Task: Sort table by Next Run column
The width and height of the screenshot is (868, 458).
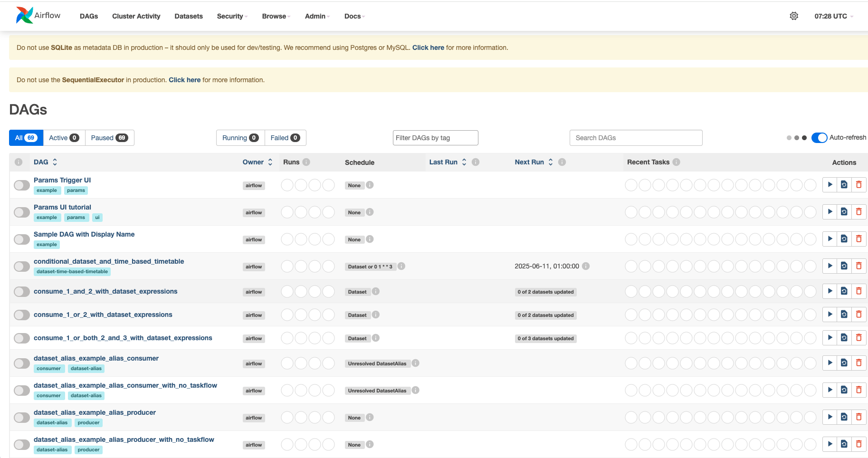Action: click(534, 162)
